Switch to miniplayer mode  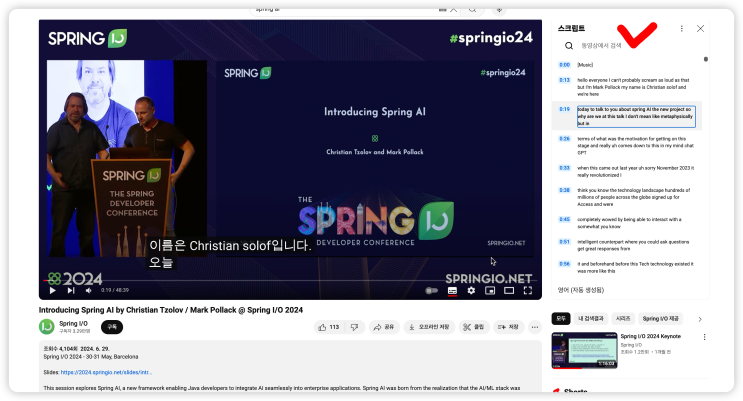coord(490,291)
